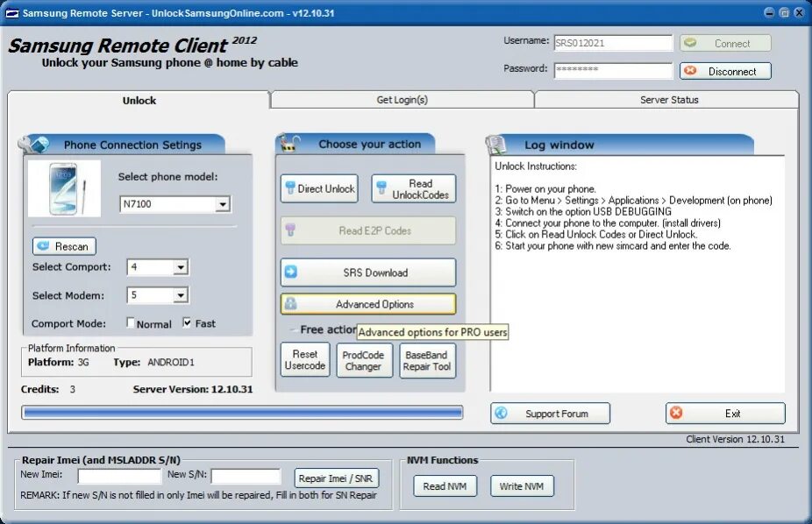
Task: Click the window title bar app icon
Action: coord(12,13)
